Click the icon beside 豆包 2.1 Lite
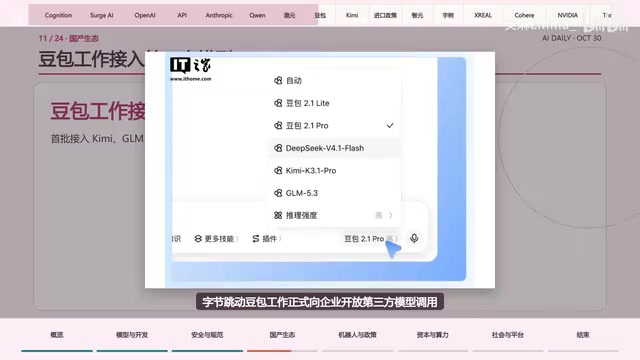This screenshot has height=360, width=640. tap(278, 103)
